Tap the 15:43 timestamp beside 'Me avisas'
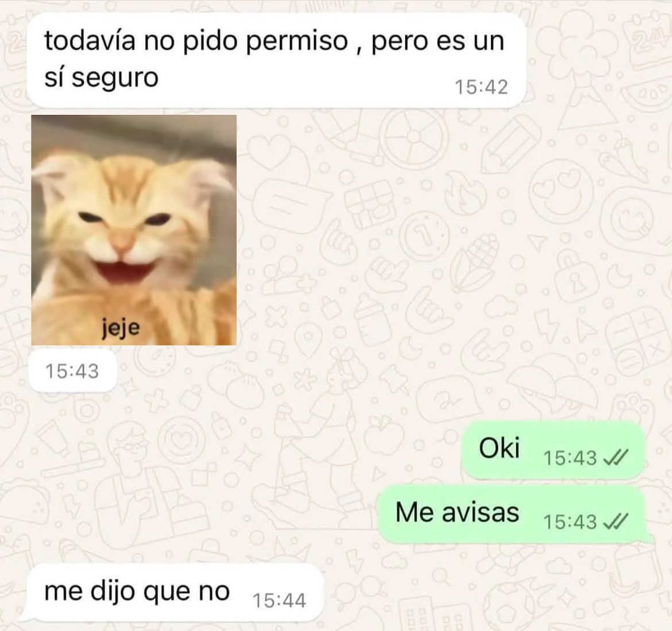Image resolution: width=672 pixels, height=631 pixels. 570,522
